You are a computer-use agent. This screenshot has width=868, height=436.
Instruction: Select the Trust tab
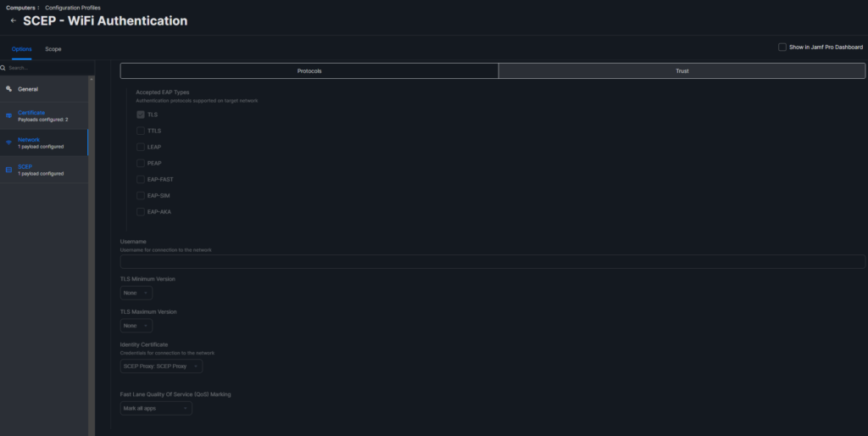[682, 71]
